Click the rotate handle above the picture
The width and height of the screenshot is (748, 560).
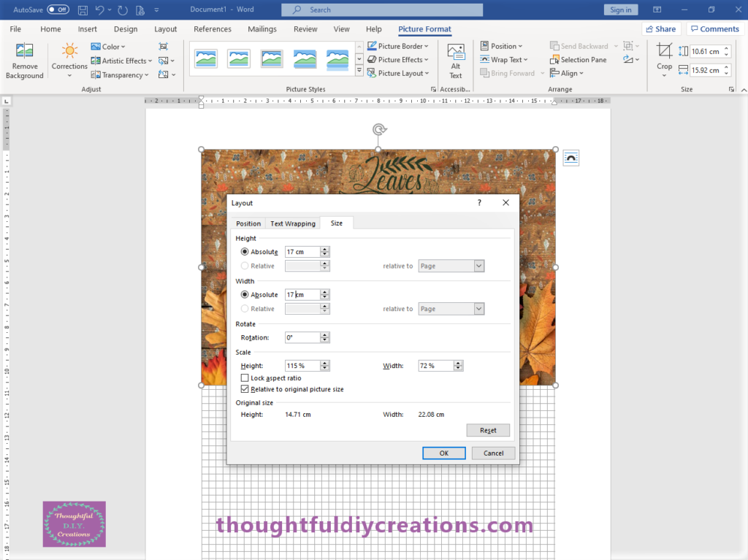378,130
